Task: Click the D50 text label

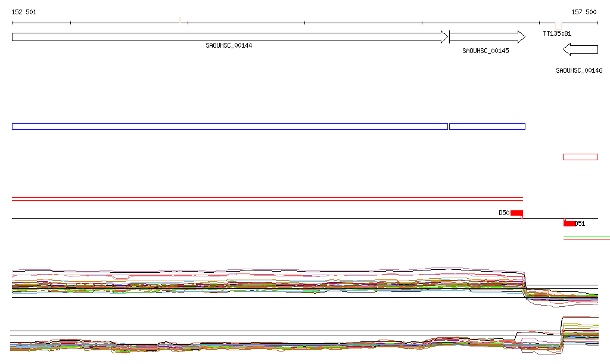Action: coord(504,213)
